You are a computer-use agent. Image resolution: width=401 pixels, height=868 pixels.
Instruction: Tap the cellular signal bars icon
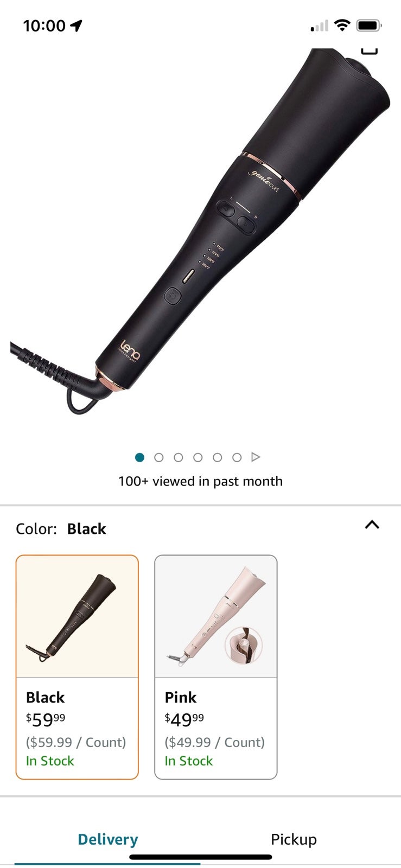[x=319, y=25]
